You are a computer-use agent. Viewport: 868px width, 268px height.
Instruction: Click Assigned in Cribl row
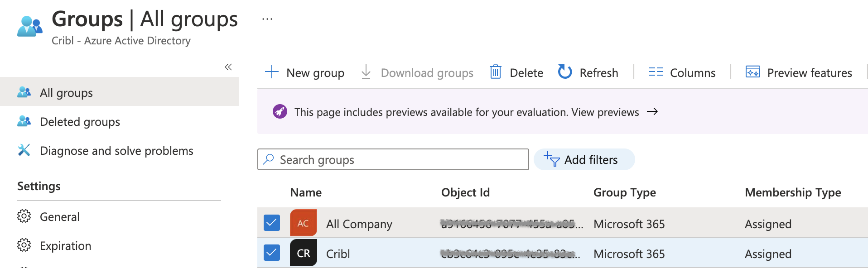(768, 254)
